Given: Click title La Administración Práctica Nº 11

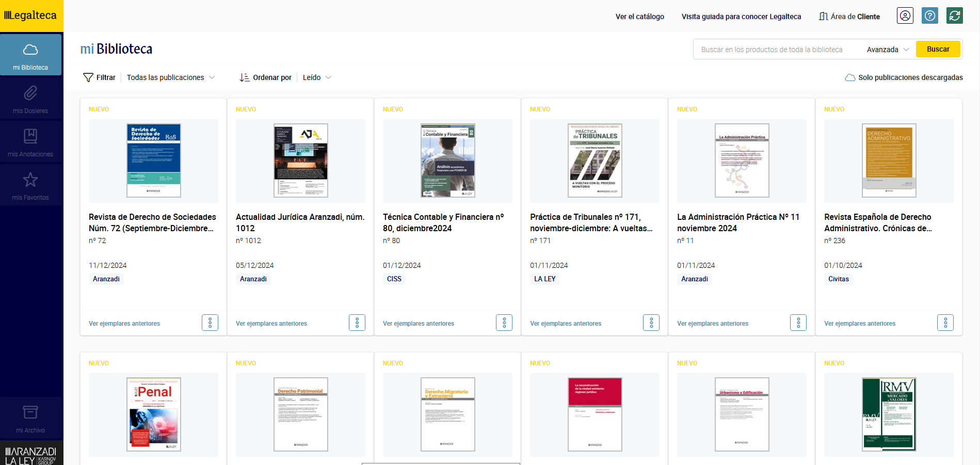Looking at the screenshot, I should click(738, 222).
